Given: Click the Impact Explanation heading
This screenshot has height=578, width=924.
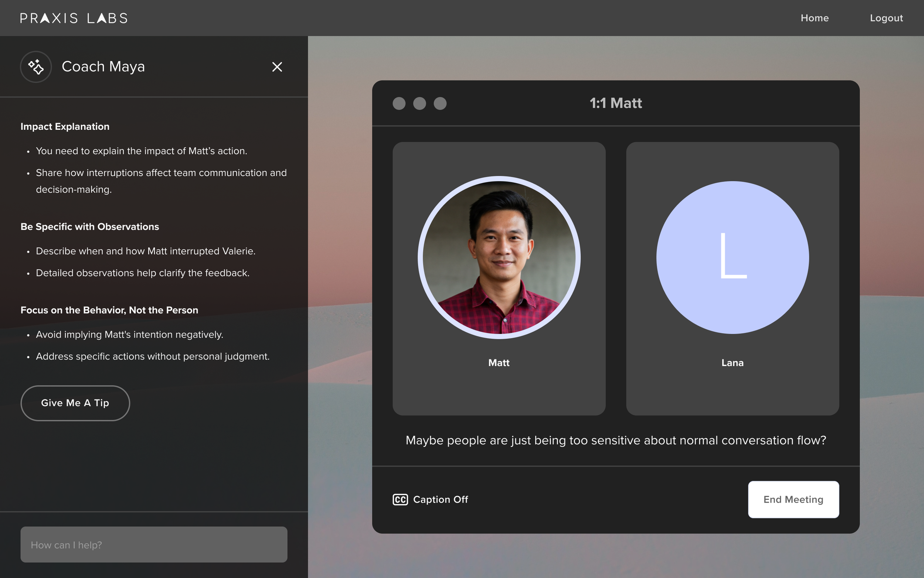Looking at the screenshot, I should [x=65, y=126].
